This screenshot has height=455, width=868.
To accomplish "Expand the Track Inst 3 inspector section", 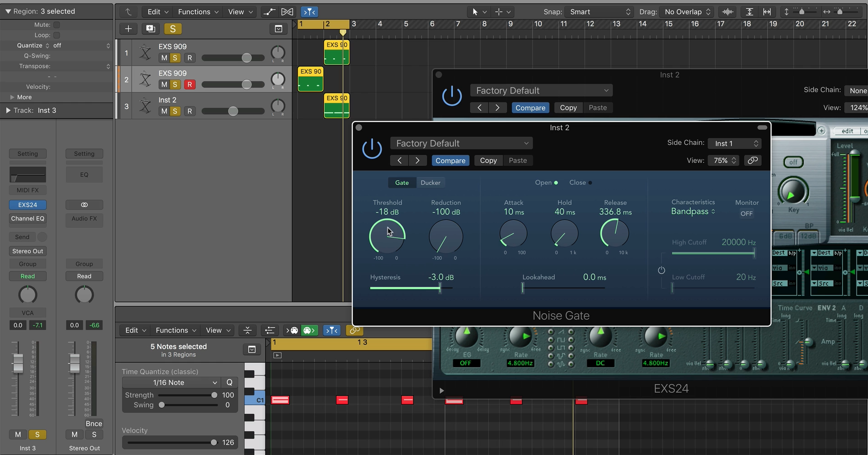I will 8,110.
